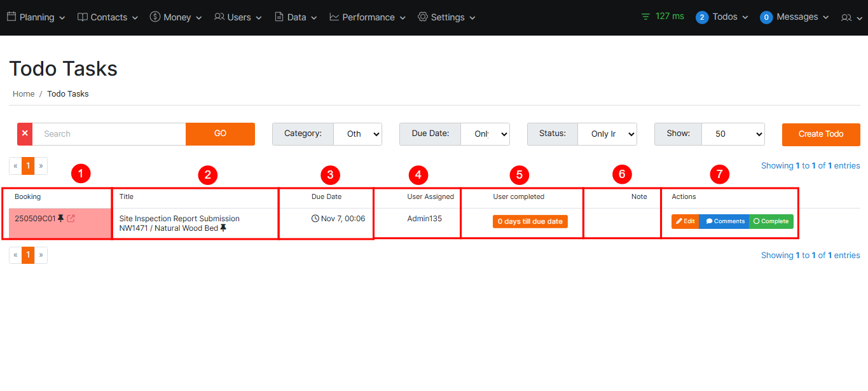Click into the Search input field

(109, 134)
